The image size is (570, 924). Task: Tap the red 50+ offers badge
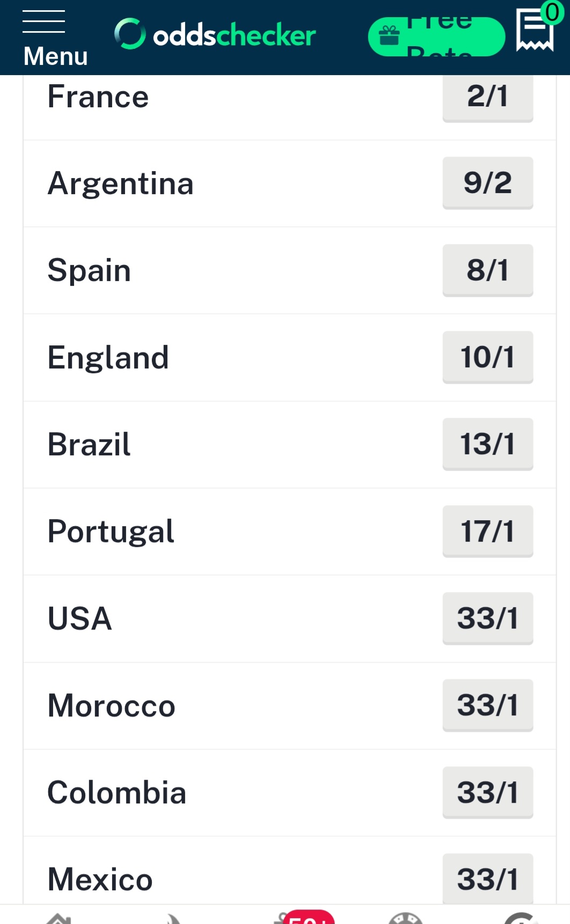point(309,917)
